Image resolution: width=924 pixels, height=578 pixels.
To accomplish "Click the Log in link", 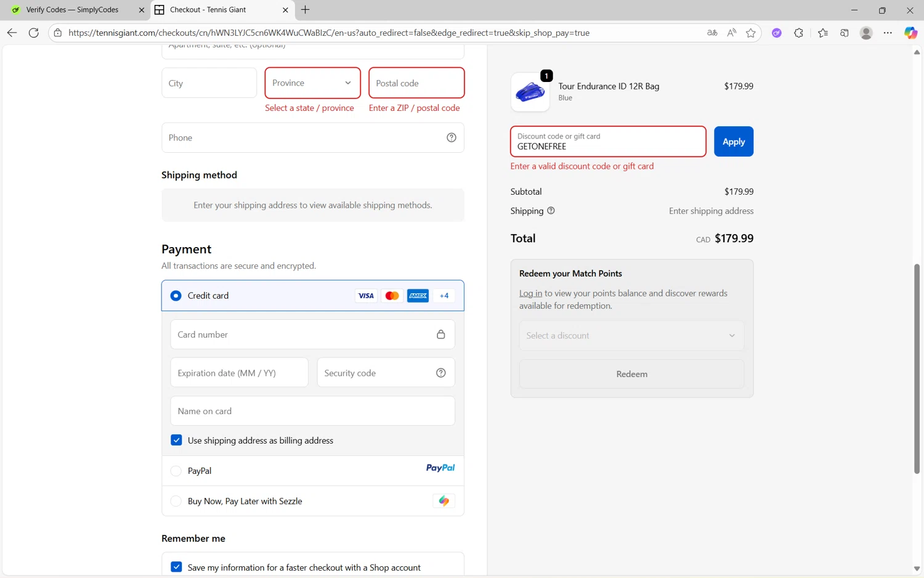I will tap(530, 293).
